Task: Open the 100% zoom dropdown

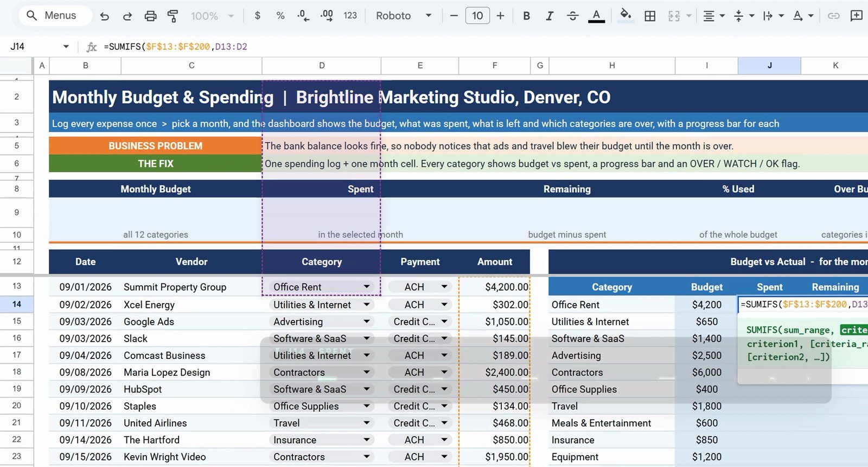Action: (x=212, y=16)
